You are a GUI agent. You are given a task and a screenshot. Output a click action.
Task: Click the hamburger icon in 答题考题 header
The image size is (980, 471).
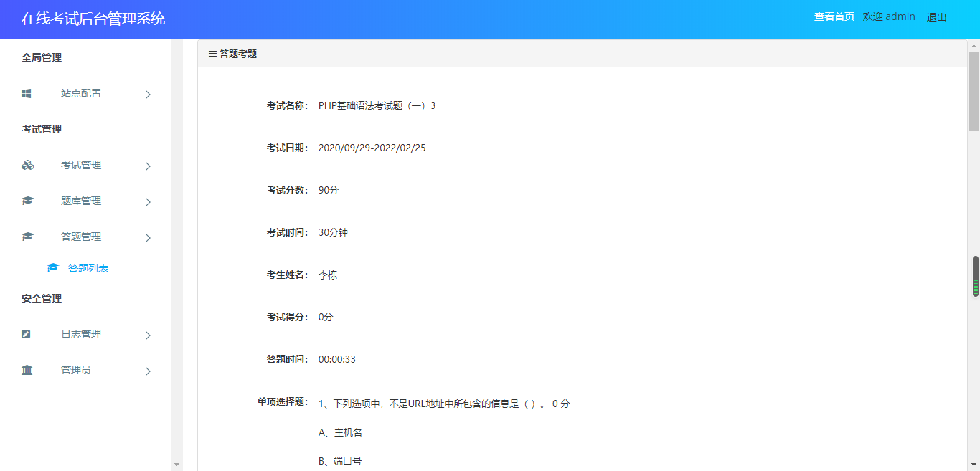pos(212,54)
